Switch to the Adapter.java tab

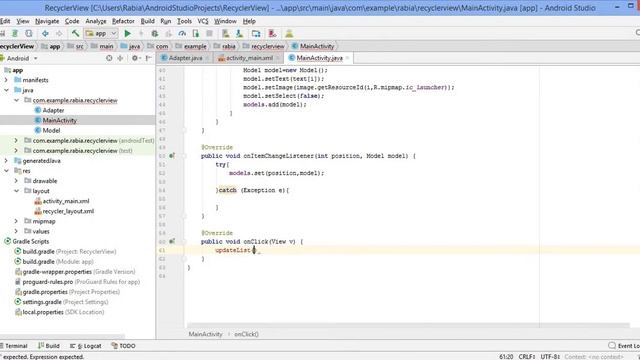(x=185, y=58)
